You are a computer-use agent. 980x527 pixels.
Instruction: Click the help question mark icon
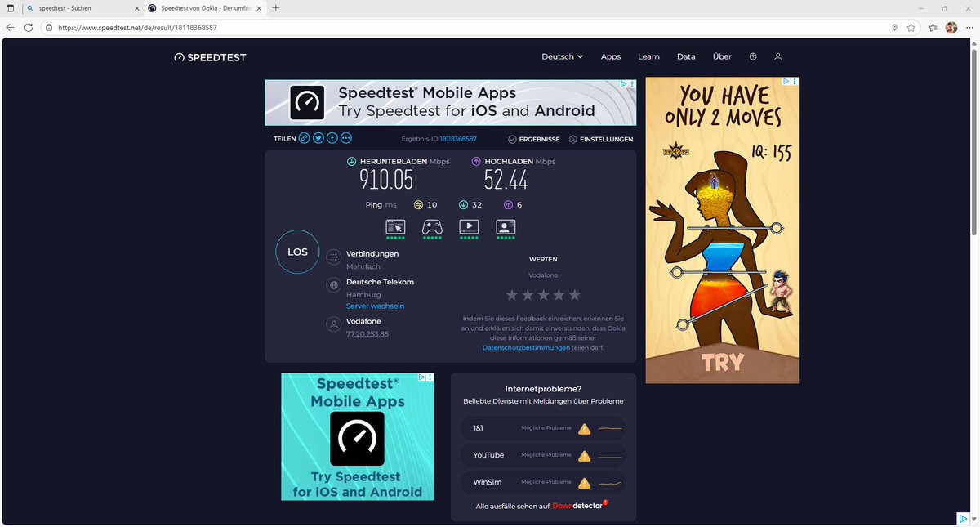(x=753, y=56)
